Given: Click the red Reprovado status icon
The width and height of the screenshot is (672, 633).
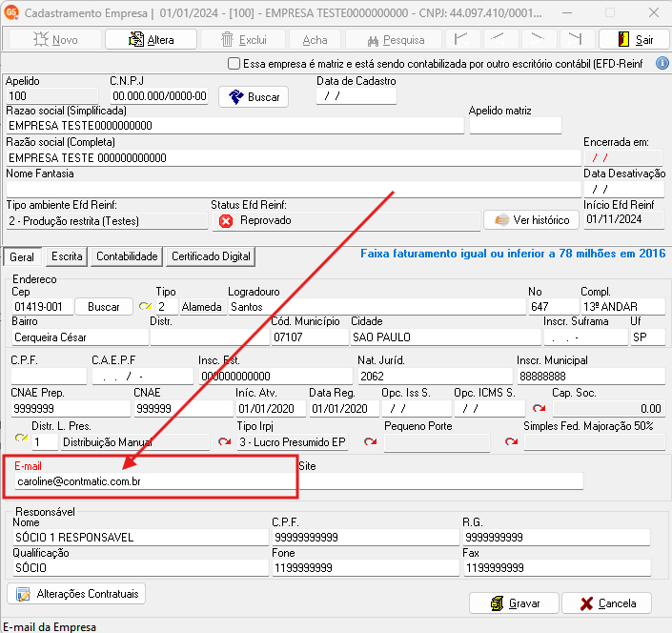Looking at the screenshot, I should point(226,221).
